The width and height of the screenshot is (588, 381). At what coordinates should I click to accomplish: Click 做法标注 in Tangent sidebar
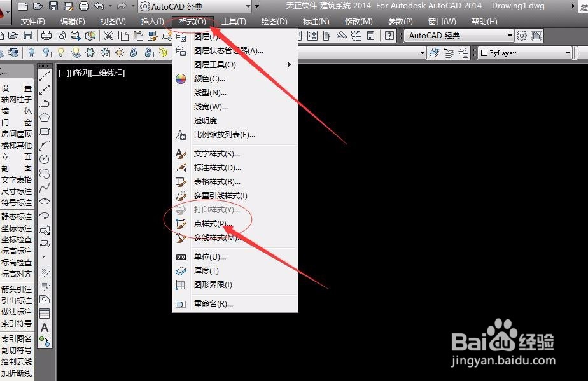pyautogui.click(x=17, y=312)
